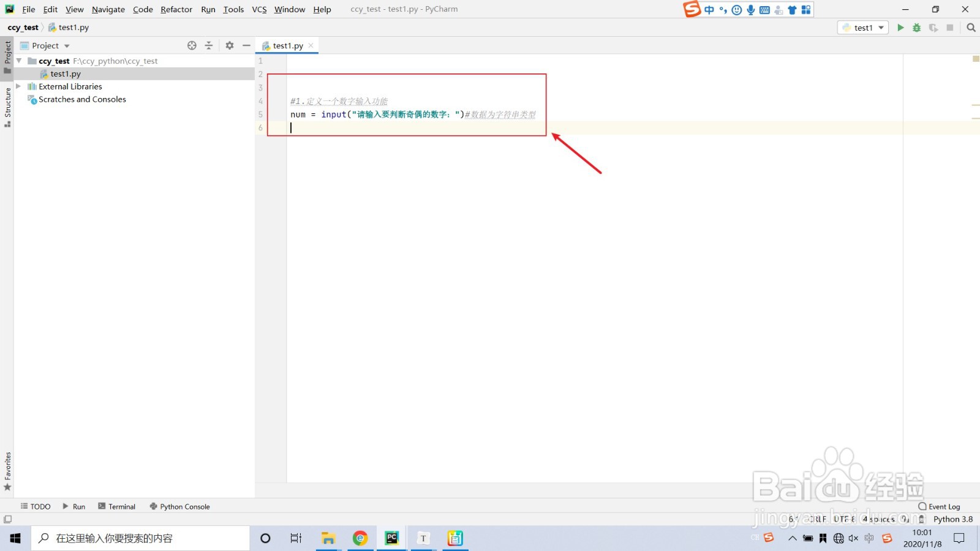Switch to PyCharm taskbar icon
This screenshot has height=551, width=980.
point(392,538)
